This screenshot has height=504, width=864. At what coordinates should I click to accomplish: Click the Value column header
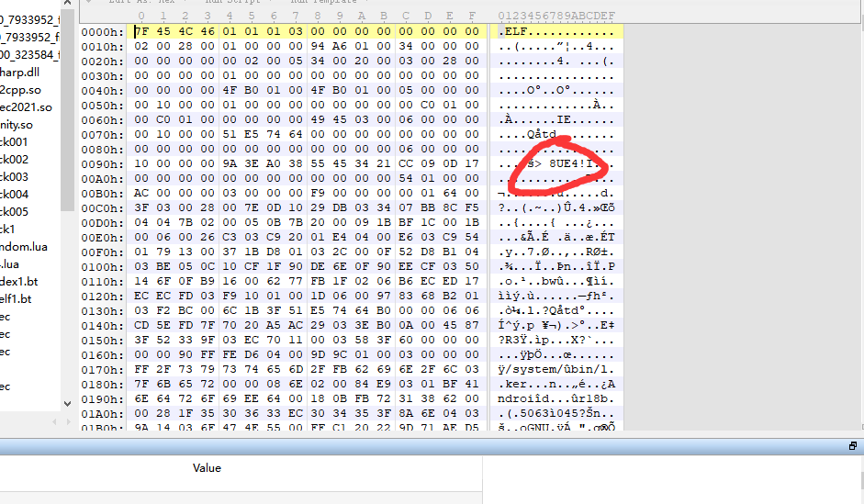click(207, 468)
